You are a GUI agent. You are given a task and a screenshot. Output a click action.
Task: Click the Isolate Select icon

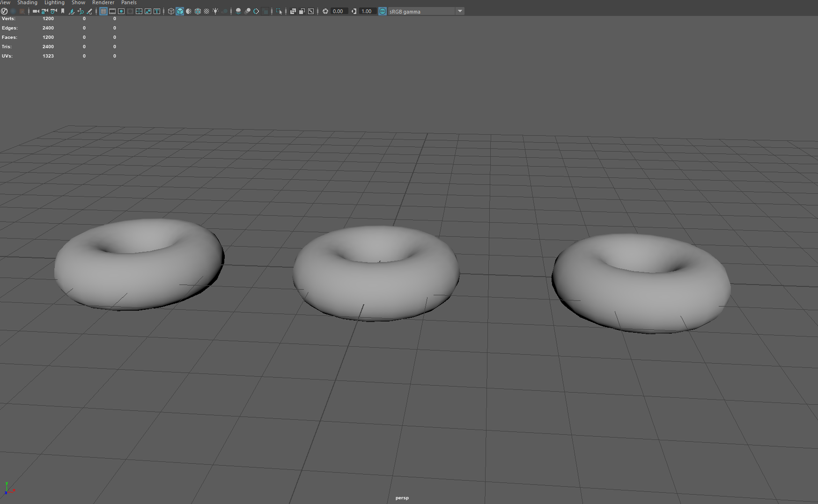coord(279,11)
